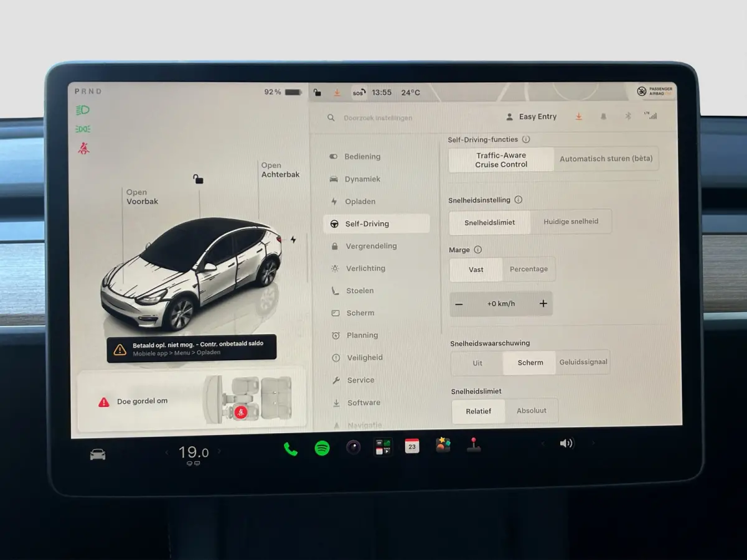Select Automatisch sturen (bèta) option
Image resolution: width=747 pixels, height=560 pixels.
[x=606, y=159]
